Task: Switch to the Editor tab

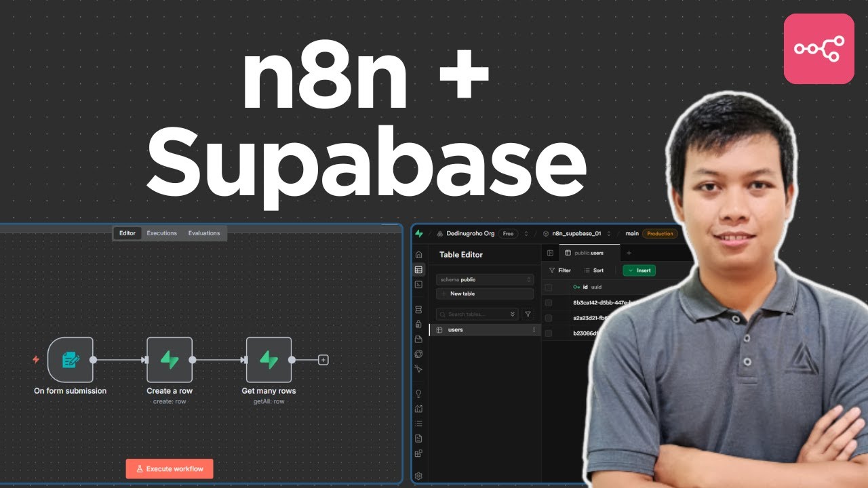Action: pyautogui.click(x=127, y=233)
